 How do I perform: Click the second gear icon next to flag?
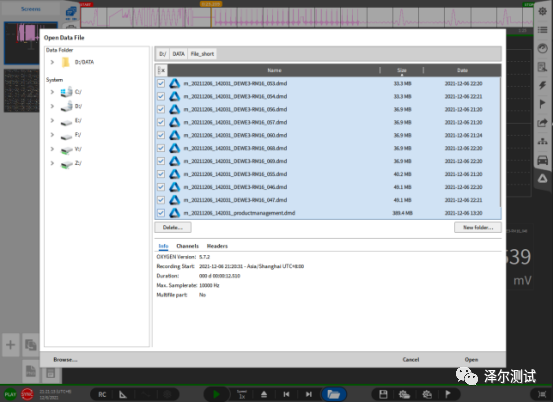(427, 394)
